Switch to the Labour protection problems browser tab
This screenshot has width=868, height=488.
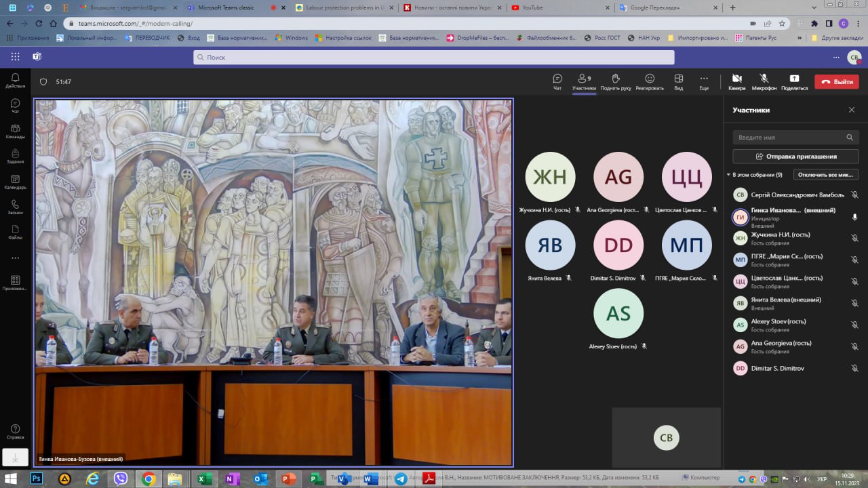tap(345, 7)
